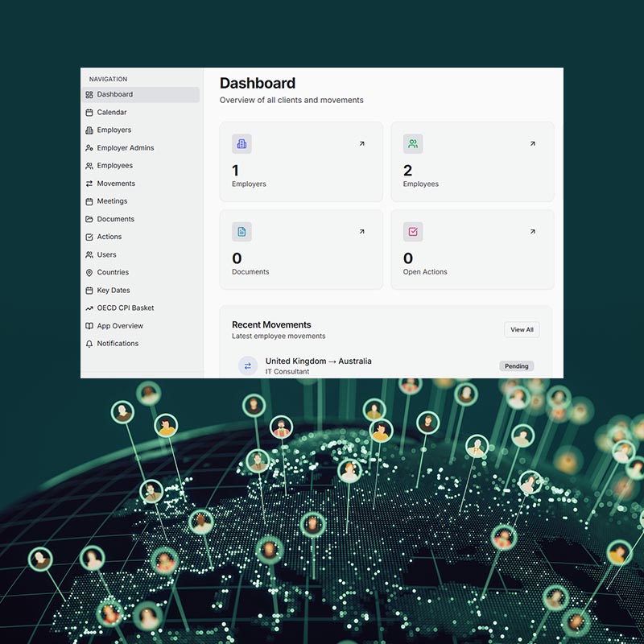Go to Calendar in the sidebar
This screenshot has height=644, width=644.
click(x=111, y=113)
